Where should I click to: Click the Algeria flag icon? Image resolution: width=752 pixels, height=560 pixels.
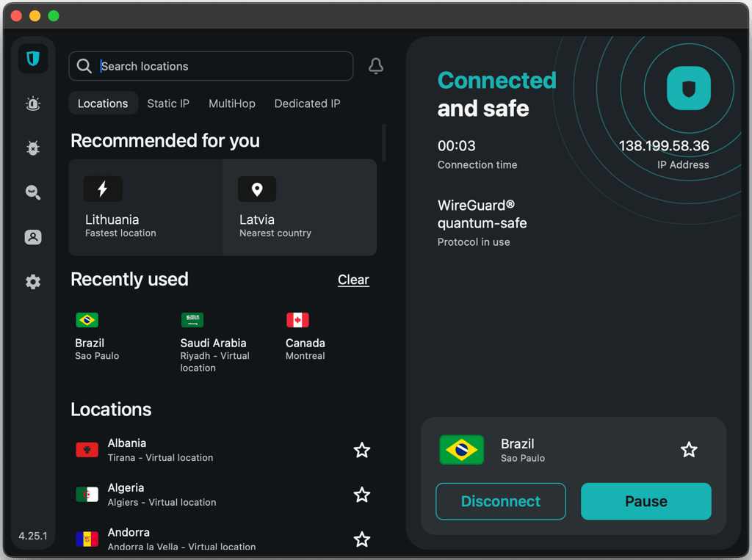pyautogui.click(x=87, y=495)
